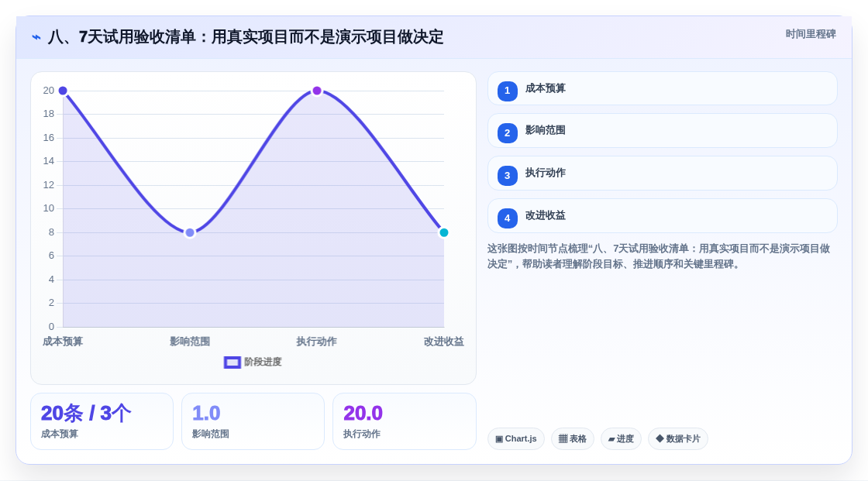Toggle the 阶段进度 legend color box
This screenshot has height=481, width=868.
click(x=232, y=362)
